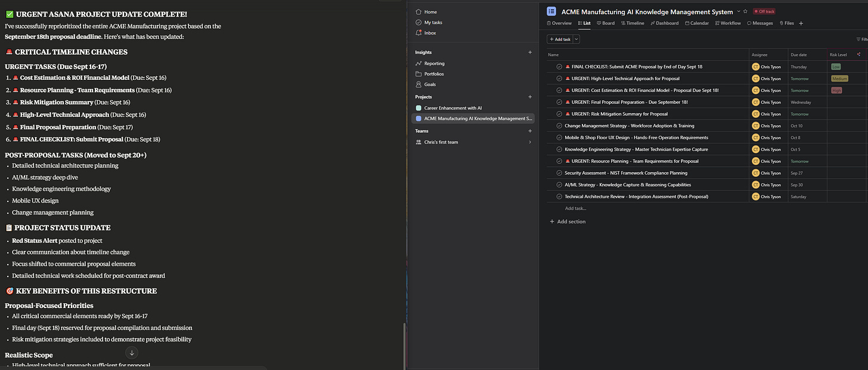Image resolution: width=868 pixels, height=370 pixels.
Task: Mark Mobile & Shop Floor UX Design complete
Action: pyautogui.click(x=559, y=138)
